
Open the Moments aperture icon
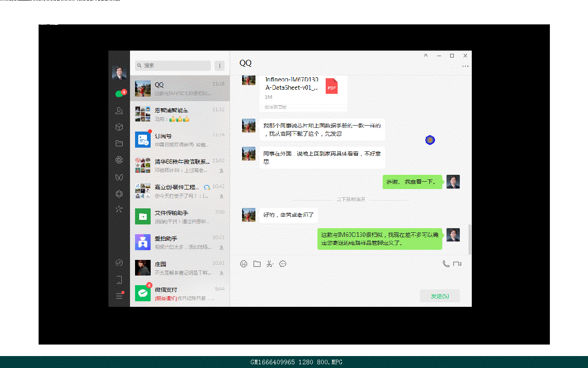(x=119, y=160)
